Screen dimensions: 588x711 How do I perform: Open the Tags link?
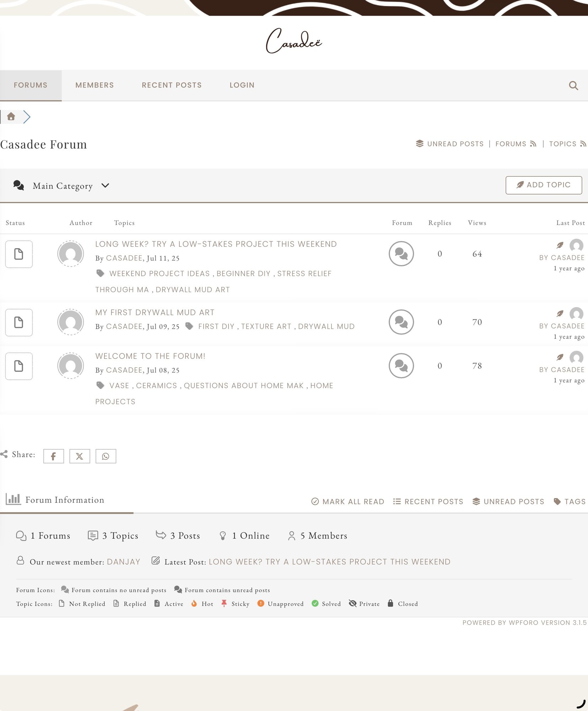point(570,502)
